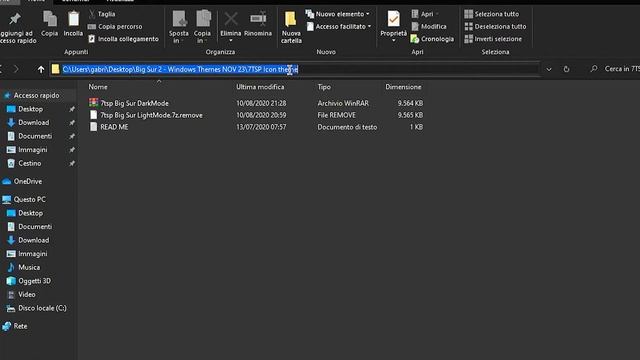Open Cronologia file history
This screenshot has width=640, height=360.
pos(432,39)
